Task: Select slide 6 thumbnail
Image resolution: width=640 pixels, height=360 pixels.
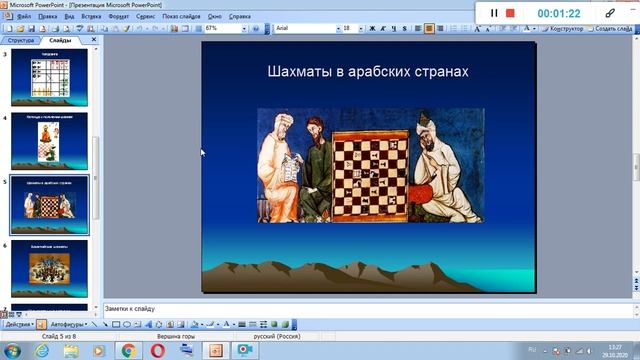Action: (x=49, y=268)
